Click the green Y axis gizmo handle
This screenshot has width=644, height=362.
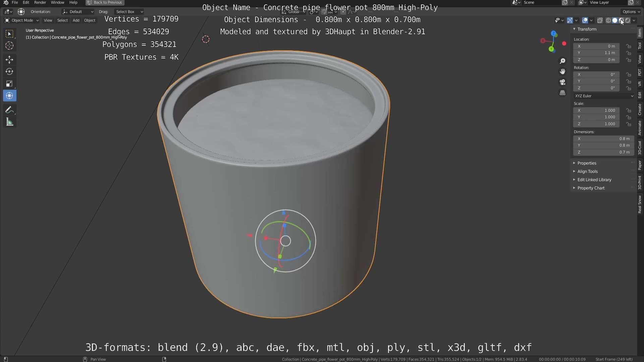pyautogui.click(x=551, y=49)
